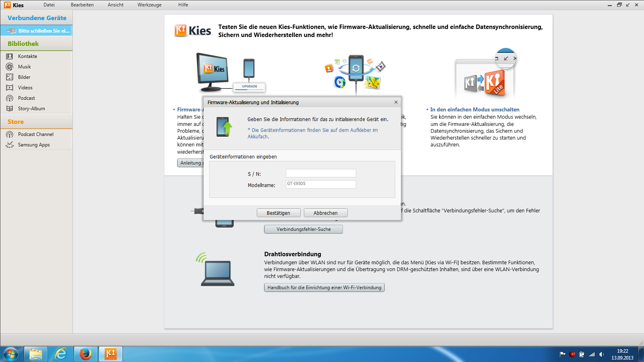Open the Samsung Apps icon
Screen dimensions: 644x362
point(10,145)
